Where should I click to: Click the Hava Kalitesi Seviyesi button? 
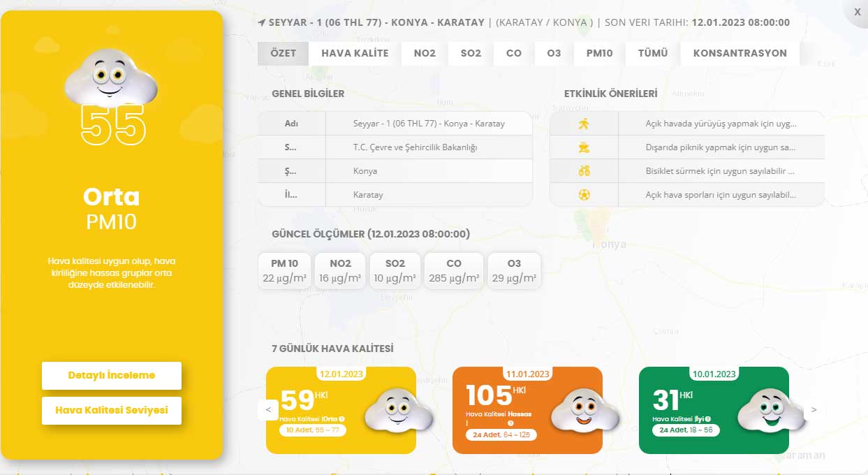(x=112, y=410)
